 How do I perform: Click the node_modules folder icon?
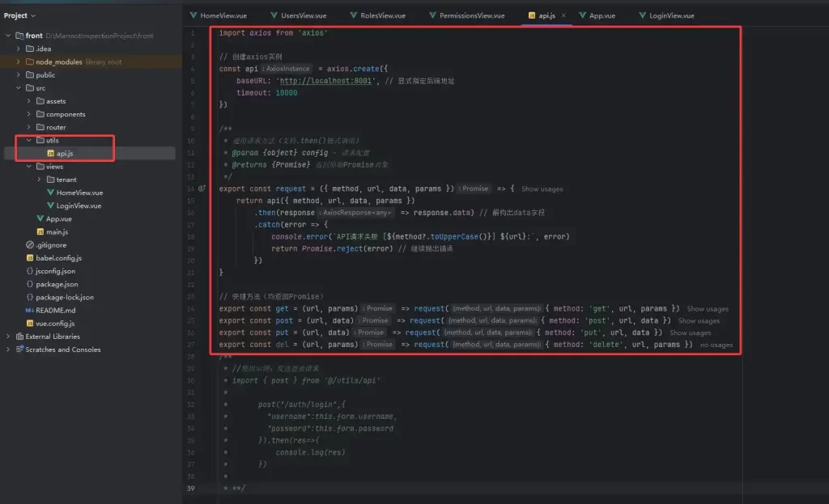coord(30,61)
